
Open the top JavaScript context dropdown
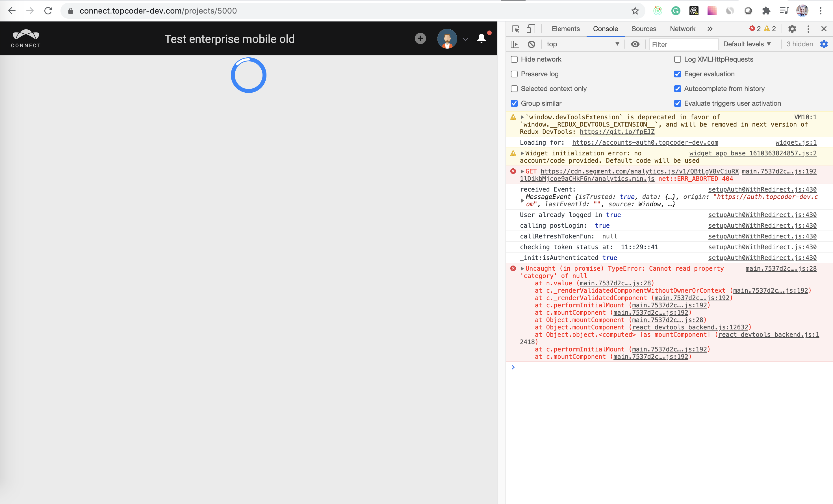582,44
